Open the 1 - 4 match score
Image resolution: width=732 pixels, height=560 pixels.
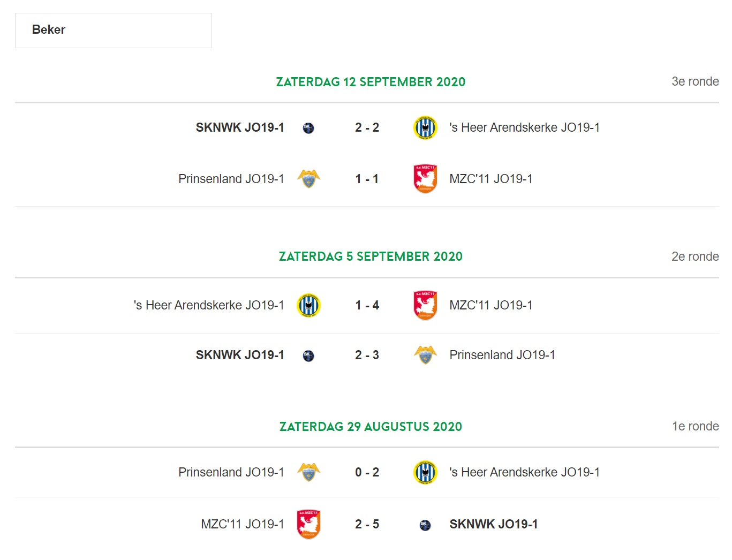coord(367,305)
